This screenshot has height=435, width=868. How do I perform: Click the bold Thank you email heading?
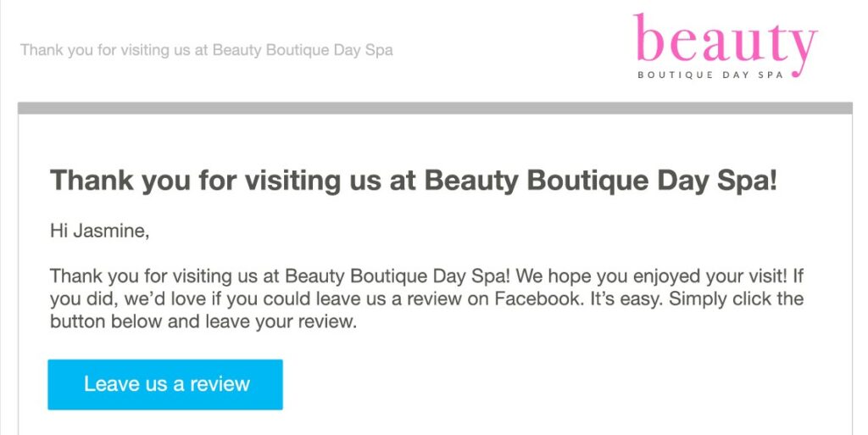(x=414, y=181)
